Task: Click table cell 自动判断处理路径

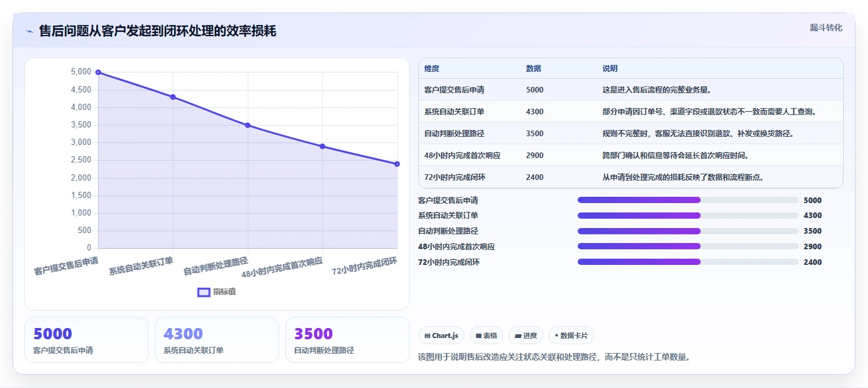Action: coord(454,134)
